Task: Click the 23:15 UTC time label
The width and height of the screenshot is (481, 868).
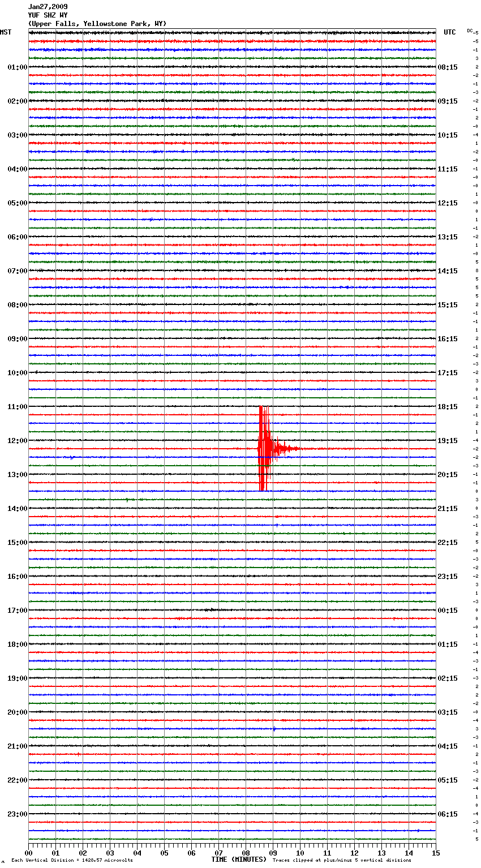Action: [448, 577]
